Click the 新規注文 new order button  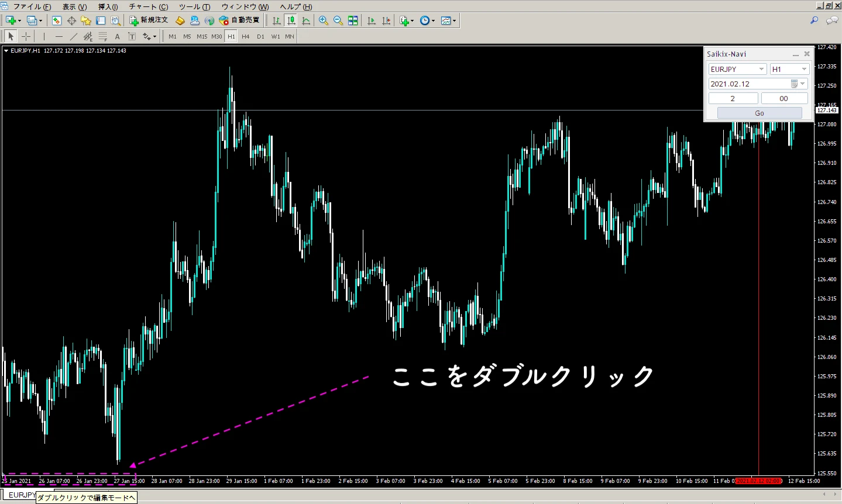coord(149,20)
